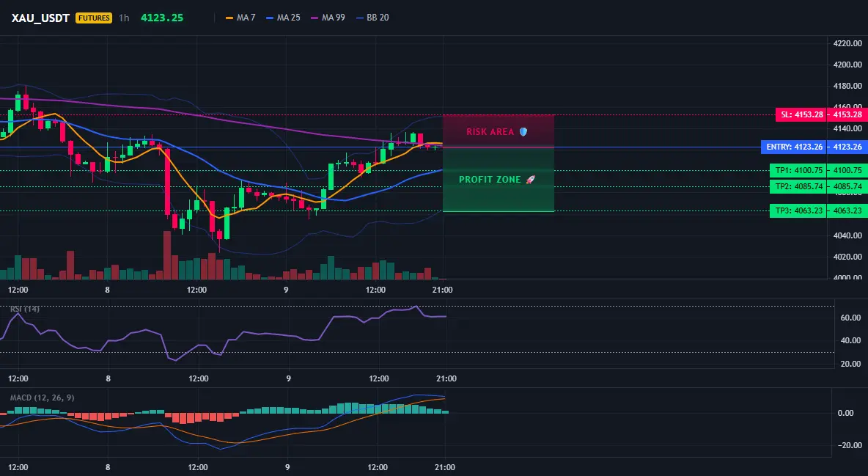Click the TP2: 4085.74 label
This screenshot has height=476, width=868.
point(798,187)
